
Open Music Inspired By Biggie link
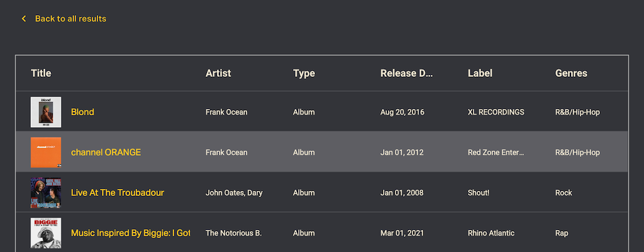point(130,233)
